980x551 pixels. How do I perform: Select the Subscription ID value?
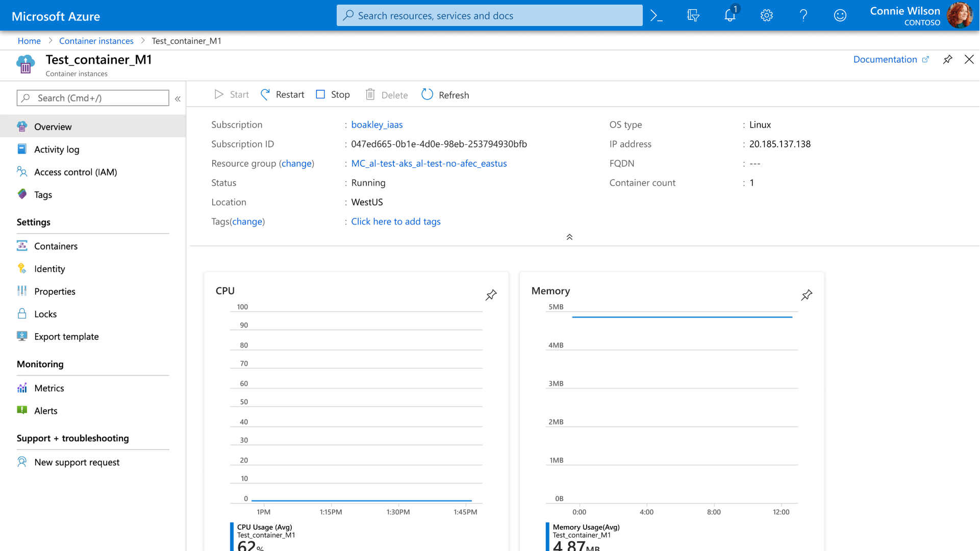coord(439,144)
